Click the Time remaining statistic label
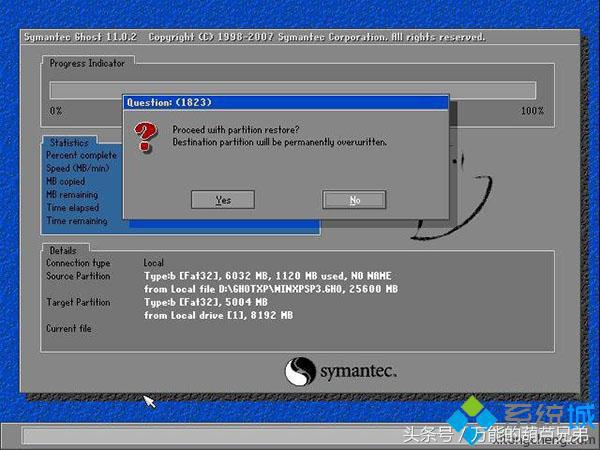 click(78, 221)
